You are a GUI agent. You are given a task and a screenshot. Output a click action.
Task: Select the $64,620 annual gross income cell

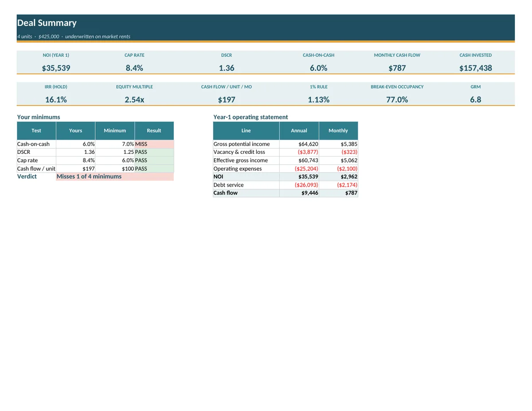point(299,144)
